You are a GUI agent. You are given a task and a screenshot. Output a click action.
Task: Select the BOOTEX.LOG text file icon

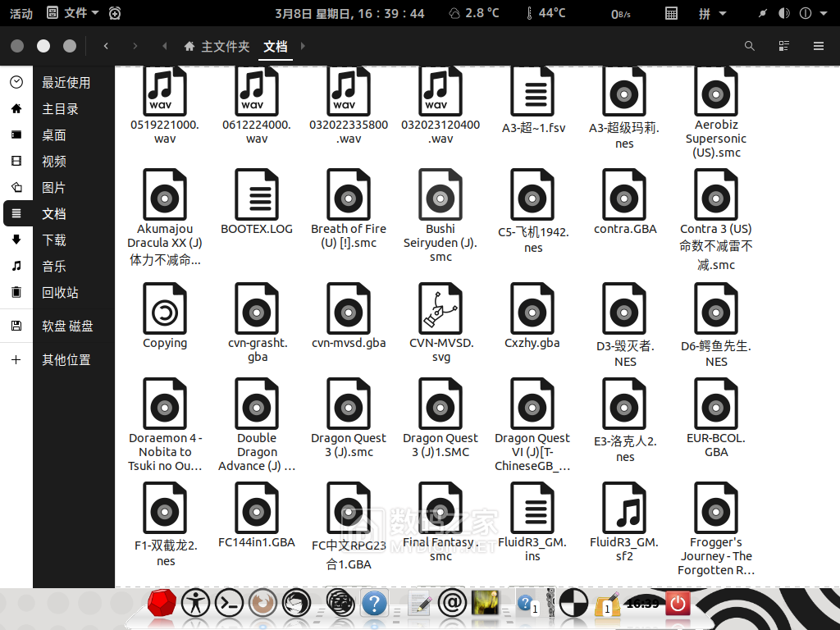(257, 195)
